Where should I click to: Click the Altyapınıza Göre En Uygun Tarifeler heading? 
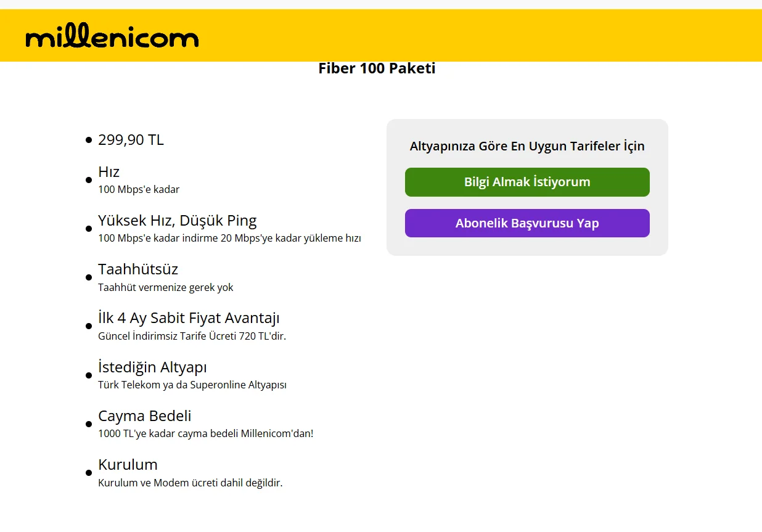(x=527, y=146)
